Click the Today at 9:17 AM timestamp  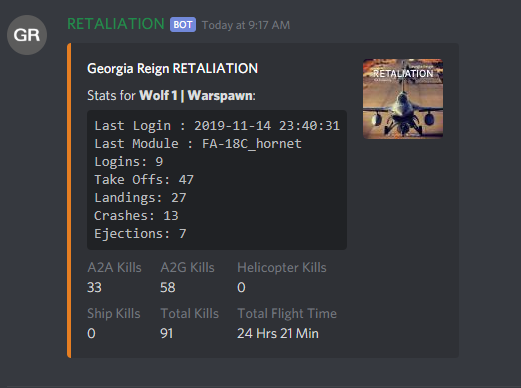[x=246, y=25]
